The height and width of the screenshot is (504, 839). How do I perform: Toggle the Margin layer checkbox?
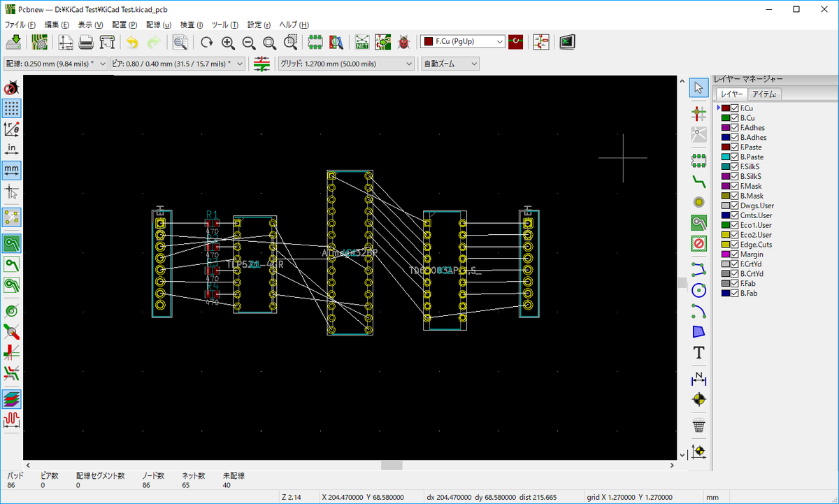tap(735, 254)
